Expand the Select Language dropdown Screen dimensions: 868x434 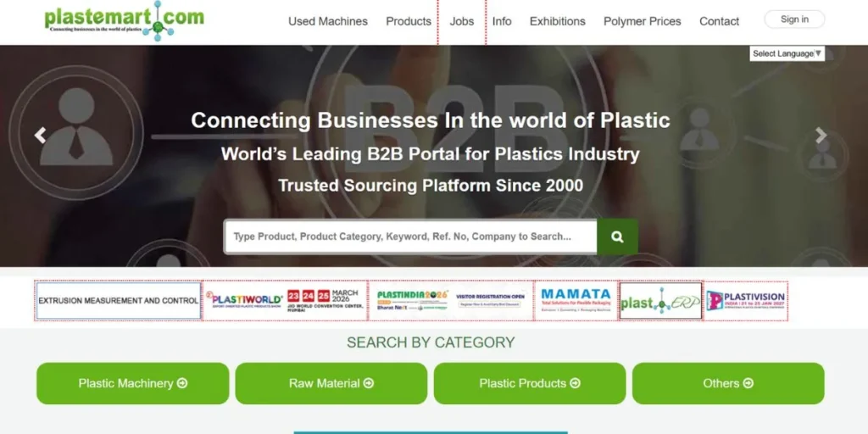click(787, 53)
